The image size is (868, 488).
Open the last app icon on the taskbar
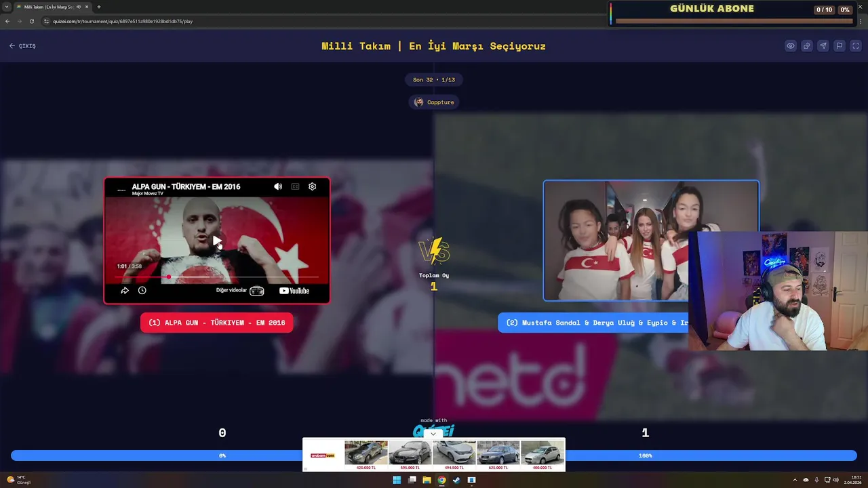pyautogui.click(x=471, y=480)
